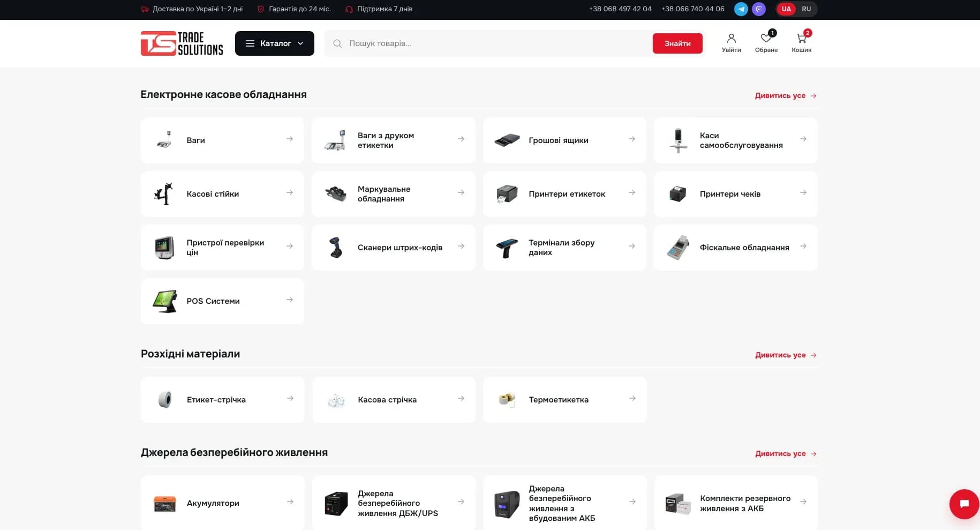Click the Маркувальне обладнання device image

click(x=336, y=193)
